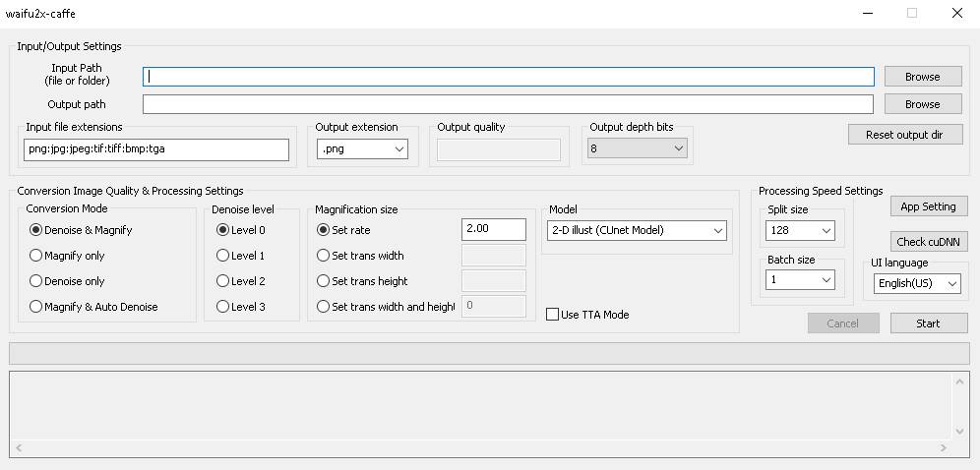Maximize the waifu2x-caffe window

tap(912, 13)
